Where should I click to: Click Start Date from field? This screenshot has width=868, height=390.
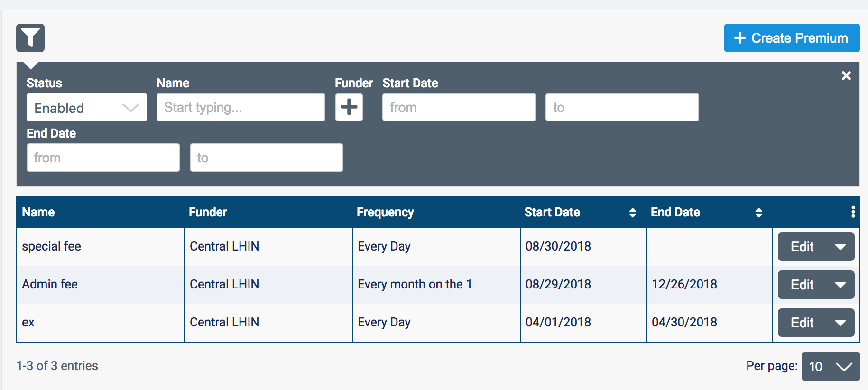click(459, 108)
